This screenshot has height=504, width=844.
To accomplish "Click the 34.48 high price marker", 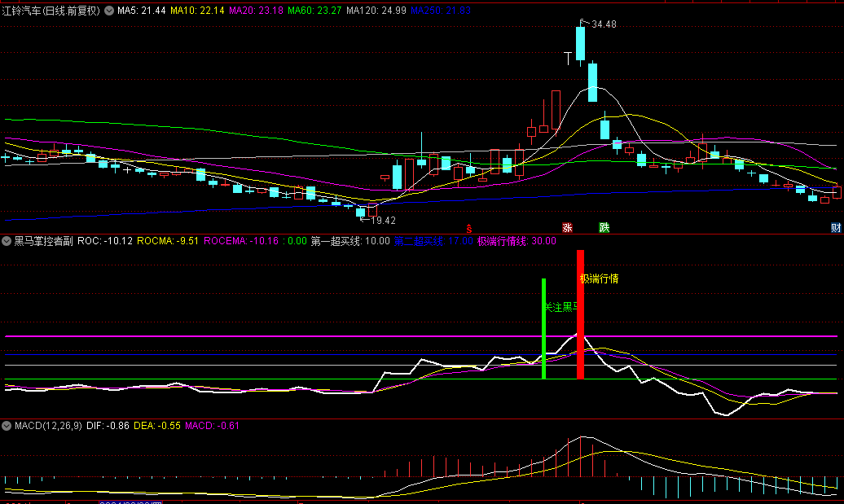I will point(604,24).
